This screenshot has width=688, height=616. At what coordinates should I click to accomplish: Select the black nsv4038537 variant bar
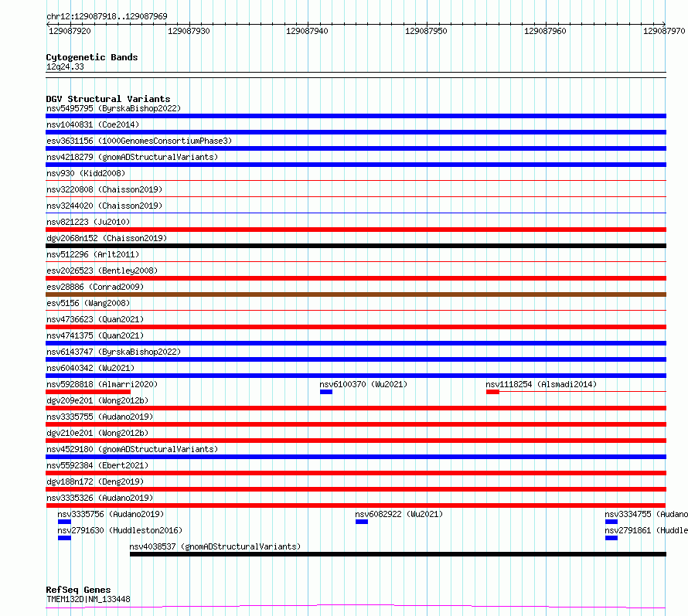point(398,554)
